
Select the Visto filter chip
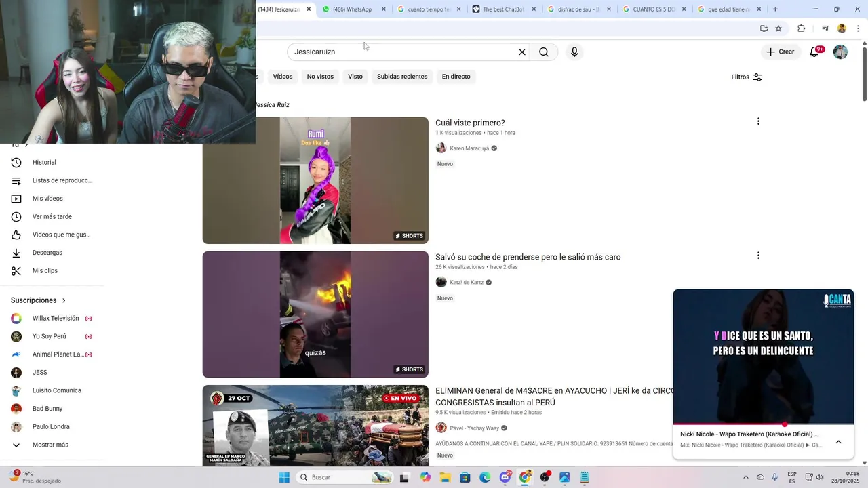(355, 77)
